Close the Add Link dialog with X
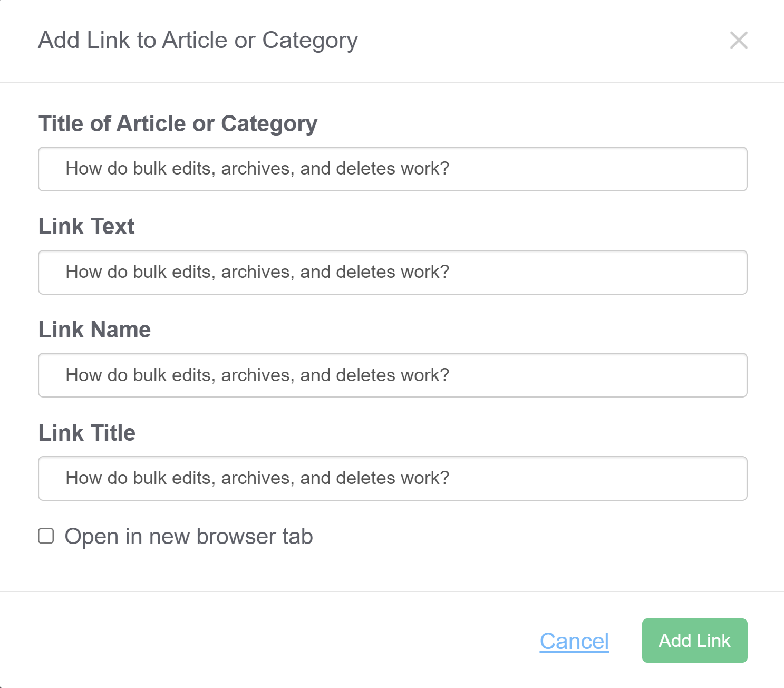 pyautogui.click(x=739, y=40)
